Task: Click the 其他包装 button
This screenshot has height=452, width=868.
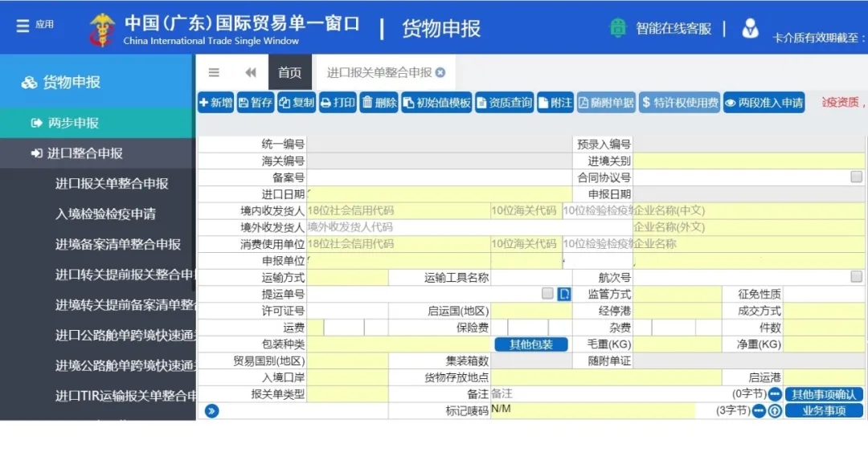Action: pyautogui.click(x=530, y=344)
